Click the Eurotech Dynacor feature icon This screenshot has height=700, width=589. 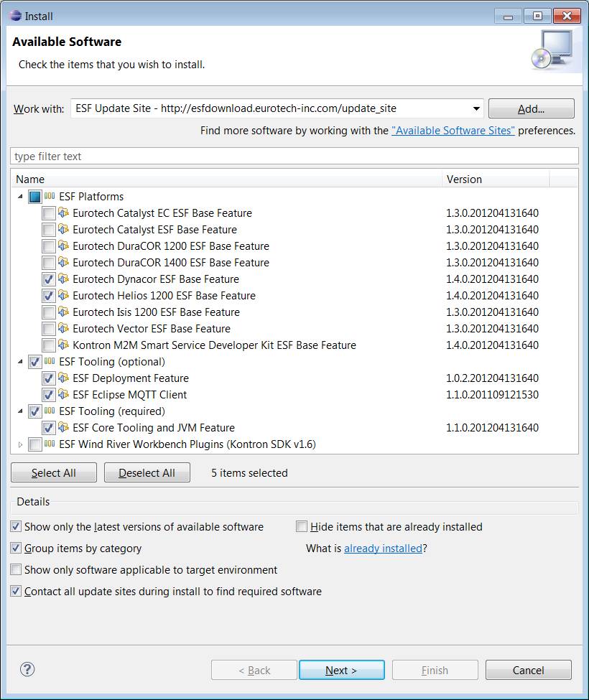[x=64, y=279]
